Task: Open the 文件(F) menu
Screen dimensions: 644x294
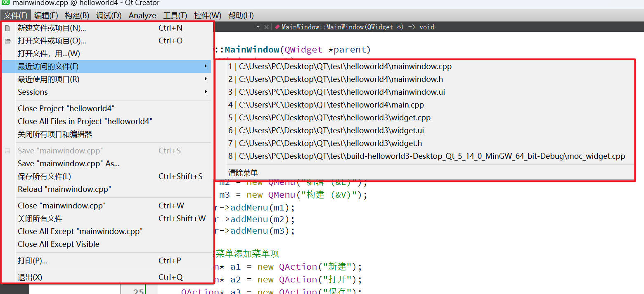Action: tap(16, 15)
